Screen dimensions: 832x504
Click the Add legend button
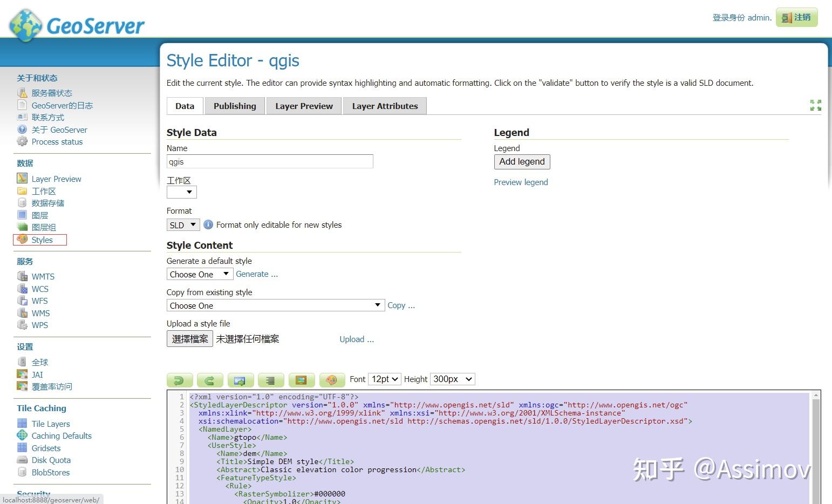click(x=521, y=161)
